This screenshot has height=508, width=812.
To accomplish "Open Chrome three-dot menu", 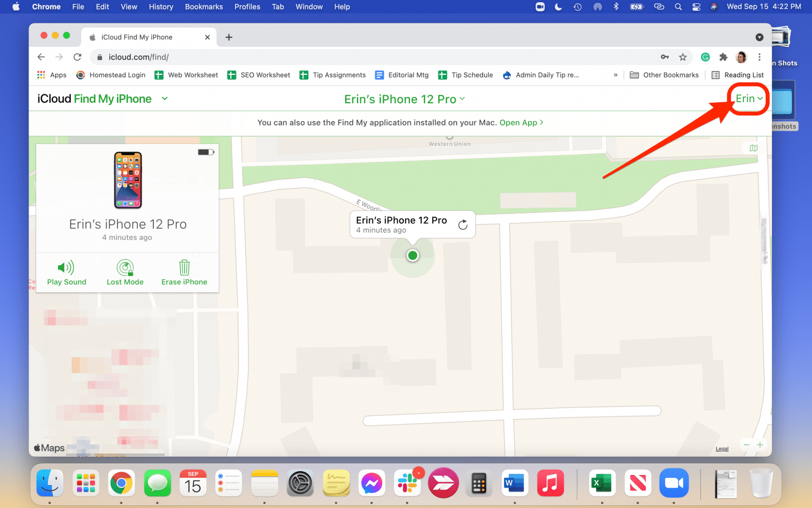I will (759, 57).
